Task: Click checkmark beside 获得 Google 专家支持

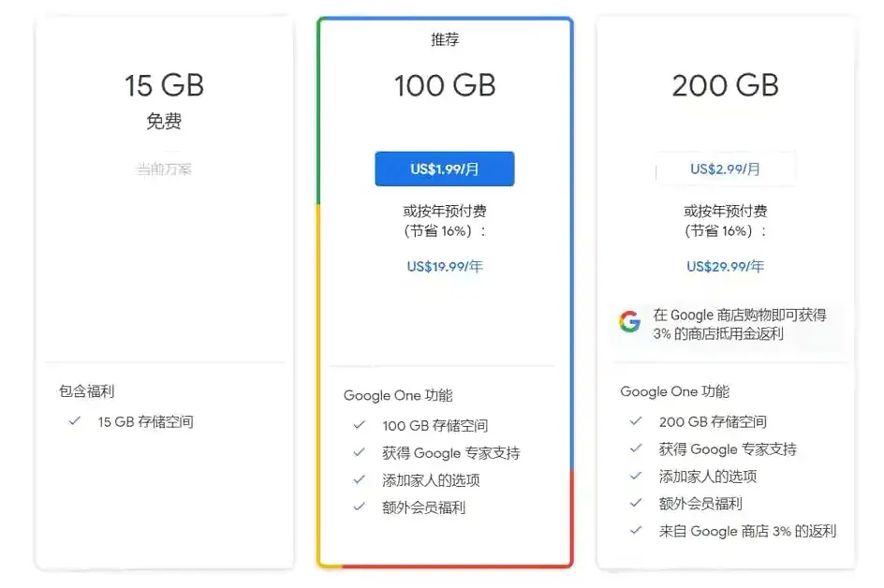Action: [x=359, y=452]
